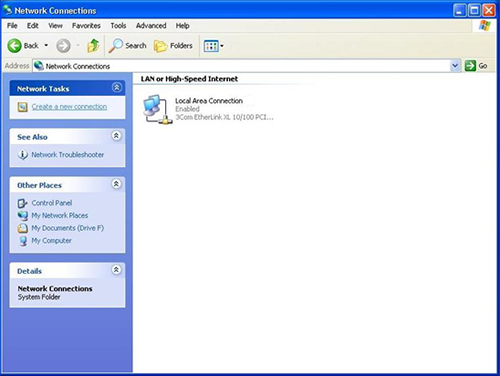Open My Documents (Drive F) link
Viewport: 500px width, 376px height.
(x=68, y=228)
